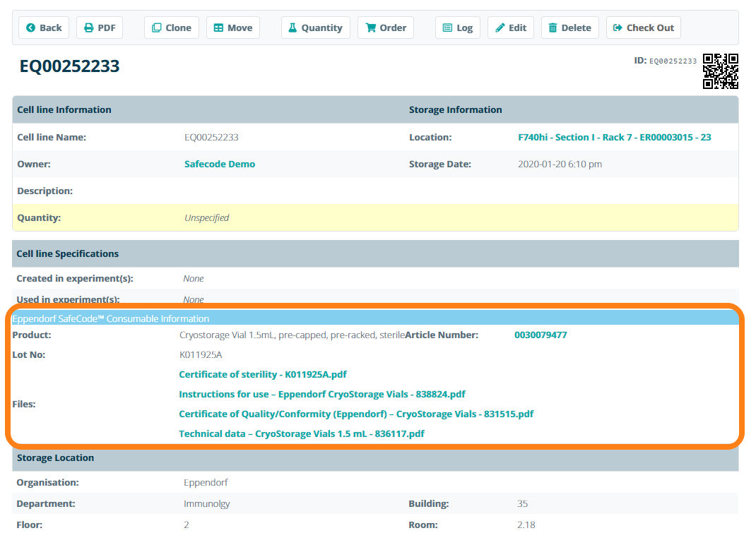Click the Delete trash button
Viewport: 756px width, 545px height.
coord(569,28)
